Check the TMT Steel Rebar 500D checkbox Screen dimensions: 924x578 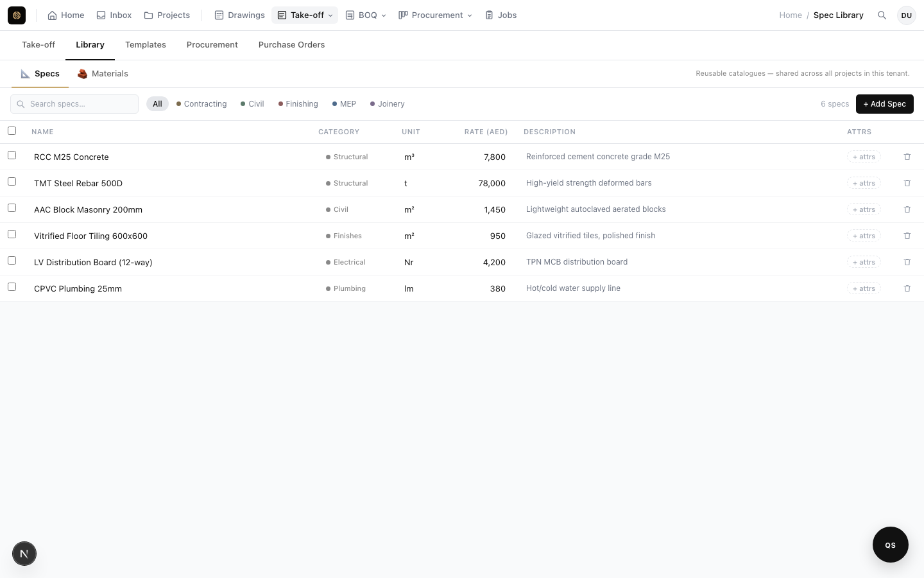click(12, 182)
